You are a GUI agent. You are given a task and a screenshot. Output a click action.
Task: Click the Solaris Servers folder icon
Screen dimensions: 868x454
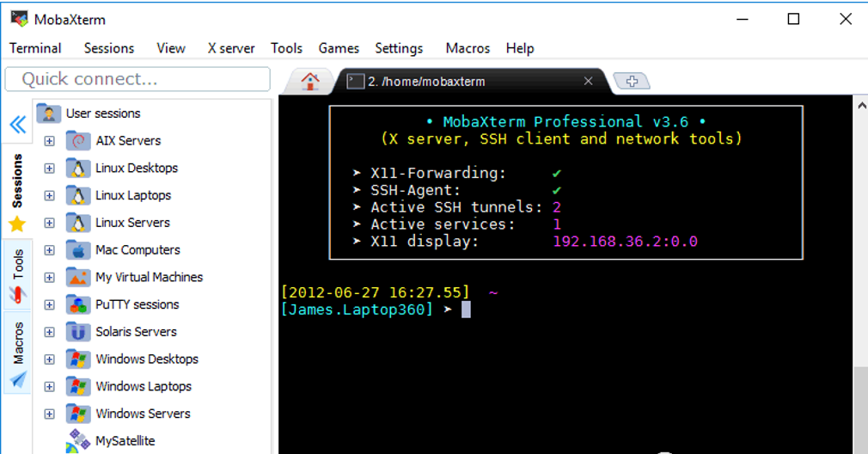[79, 332]
